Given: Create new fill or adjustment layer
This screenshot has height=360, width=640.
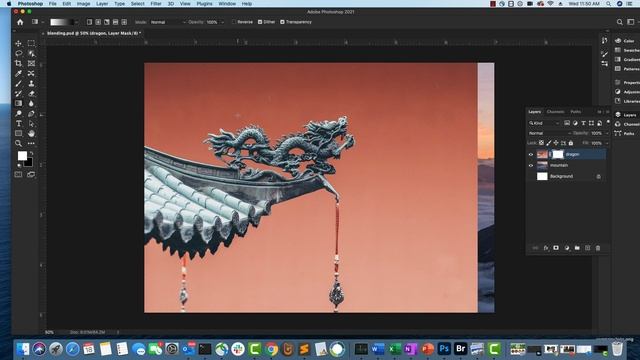Looking at the screenshot, I should 567,248.
